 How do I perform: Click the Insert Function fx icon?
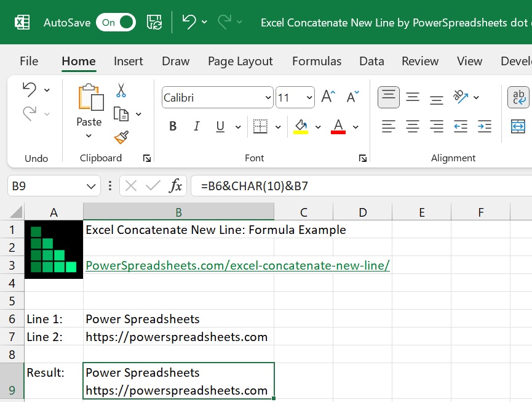[x=177, y=185]
